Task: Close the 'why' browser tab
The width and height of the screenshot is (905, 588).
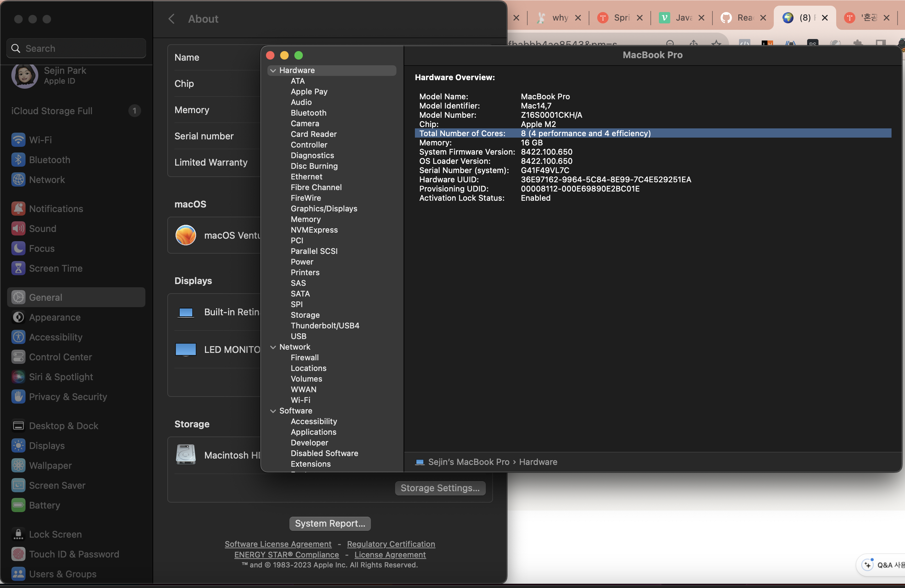Action: click(578, 17)
